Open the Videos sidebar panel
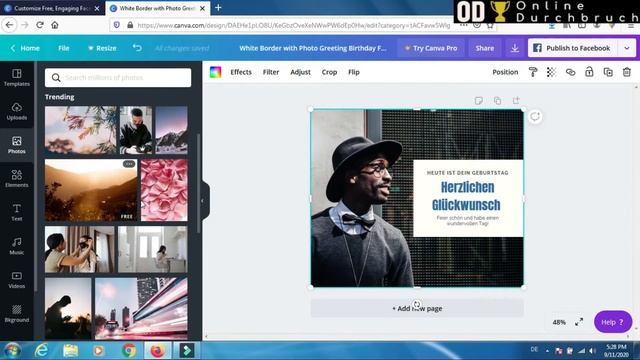This screenshot has height=360, width=640. click(17, 280)
